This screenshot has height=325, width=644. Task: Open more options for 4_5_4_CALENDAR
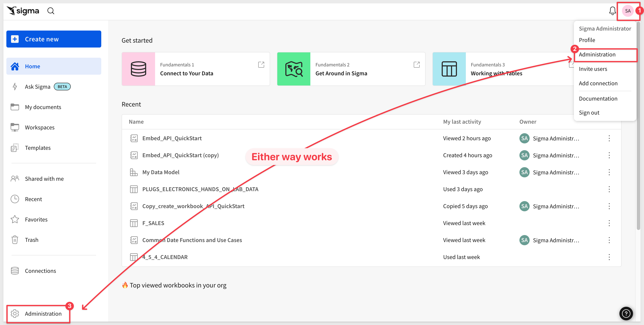coord(609,257)
